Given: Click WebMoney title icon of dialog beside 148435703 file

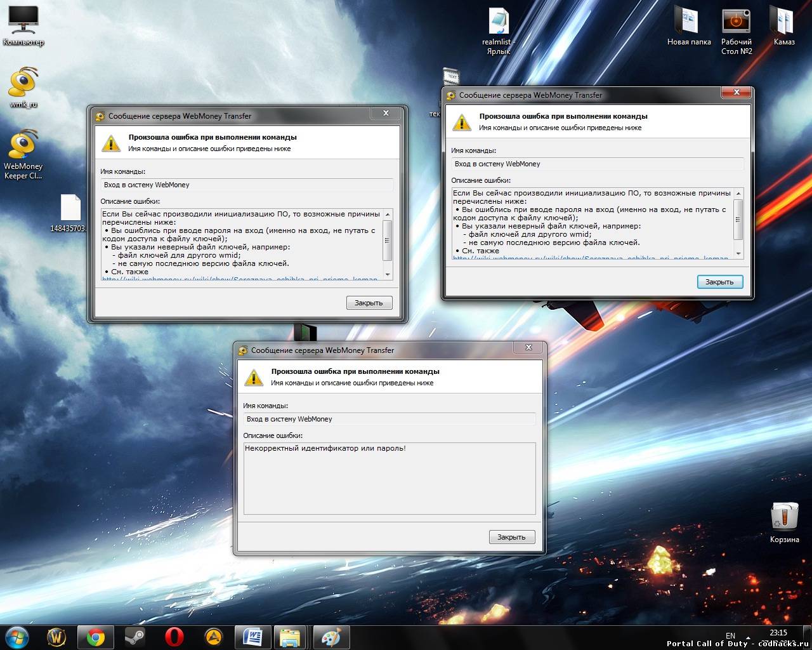Looking at the screenshot, I should tap(100, 116).
